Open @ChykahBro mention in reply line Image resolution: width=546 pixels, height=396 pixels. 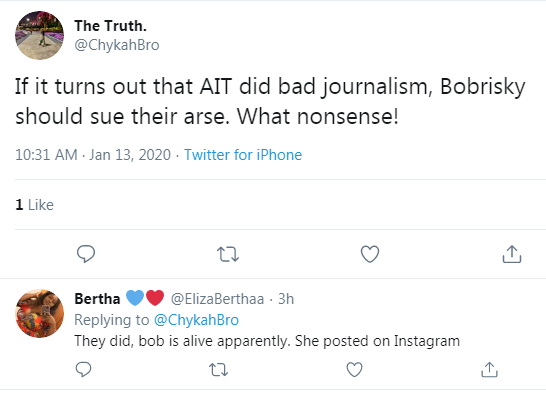coord(196,320)
